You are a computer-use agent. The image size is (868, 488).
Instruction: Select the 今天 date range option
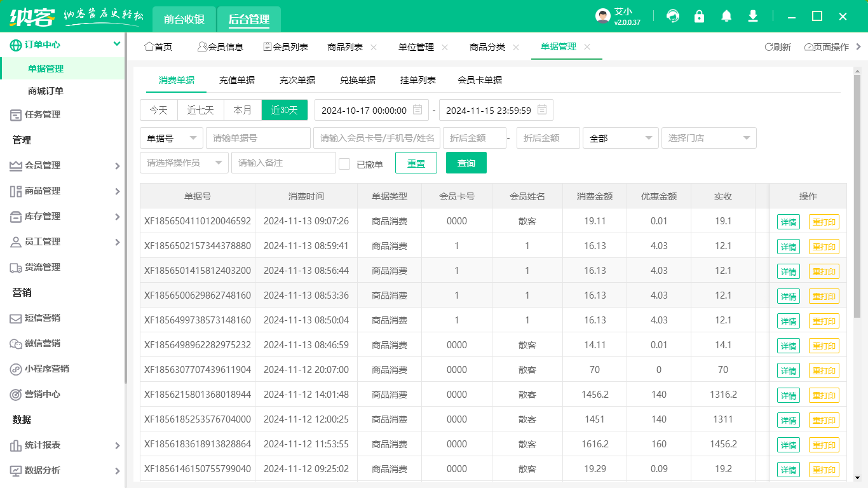(159, 110)
